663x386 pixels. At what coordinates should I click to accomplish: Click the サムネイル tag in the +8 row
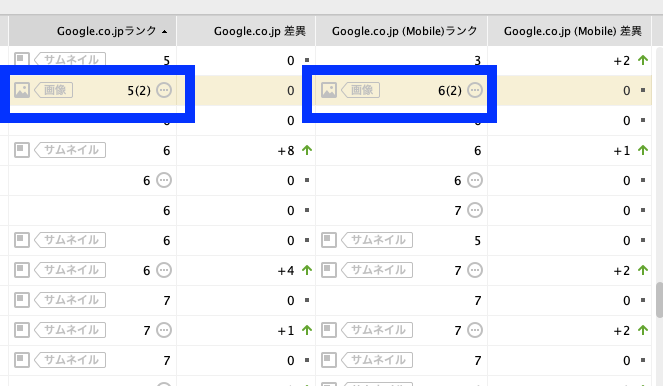(x=70, y=150)
